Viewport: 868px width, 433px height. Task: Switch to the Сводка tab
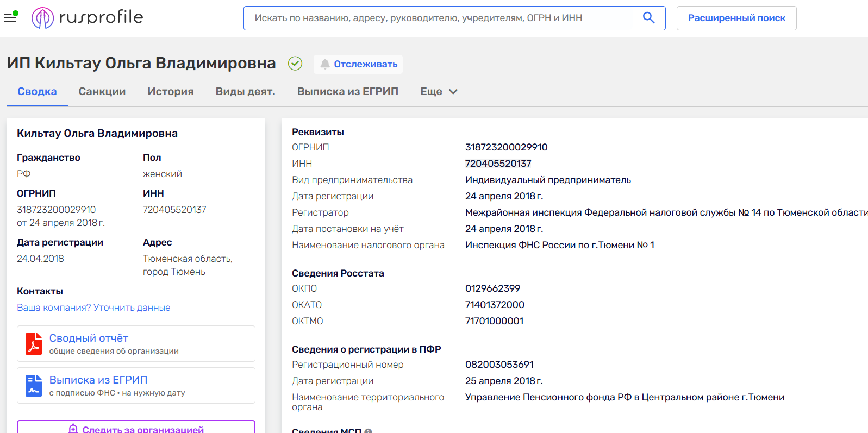pyautogui.click(x=37, y=92)
